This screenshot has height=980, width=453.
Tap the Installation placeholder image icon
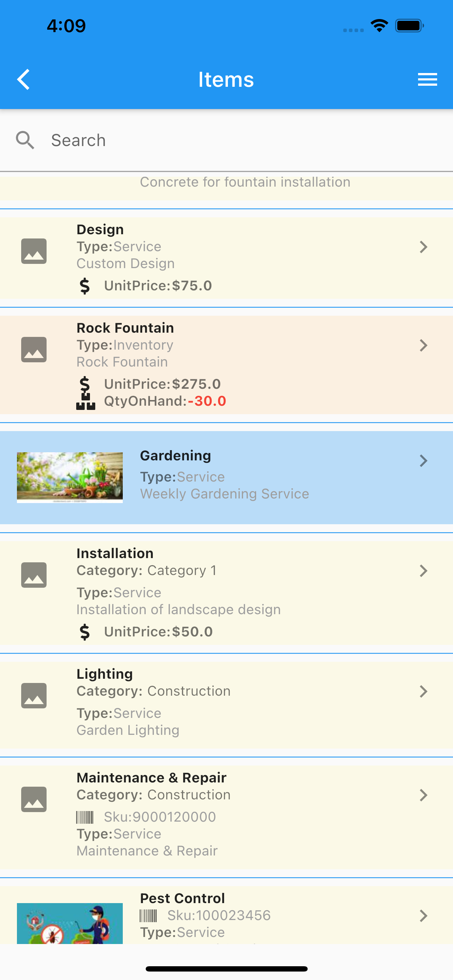34,575
